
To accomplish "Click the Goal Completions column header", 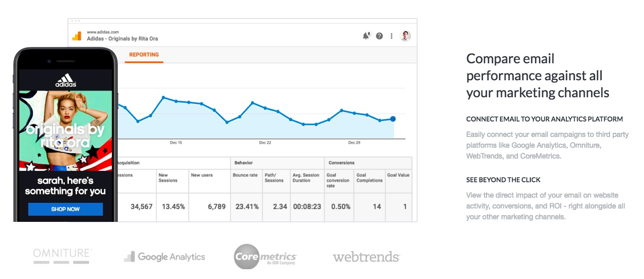I will [369, 178].
